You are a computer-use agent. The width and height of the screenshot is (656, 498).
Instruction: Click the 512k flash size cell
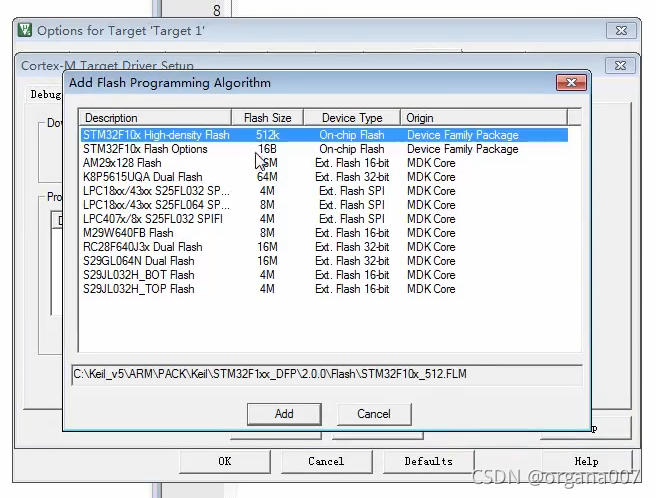point(267,135)
